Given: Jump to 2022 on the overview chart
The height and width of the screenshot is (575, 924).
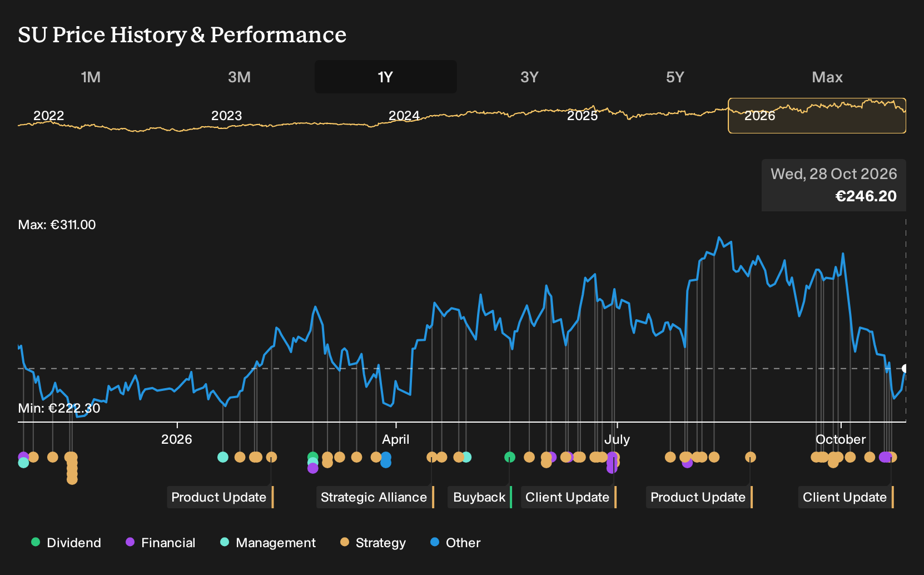Looking at the screenshot, I should click(x=49, y=116).
